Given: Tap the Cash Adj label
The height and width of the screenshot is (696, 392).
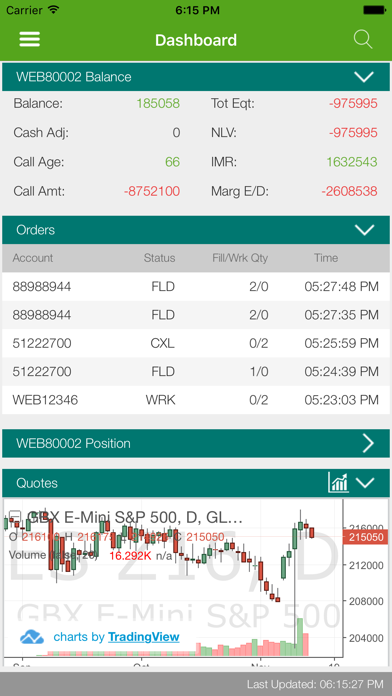Looking at the screenshot, I should pyautogui.click(x=41, y=133).
